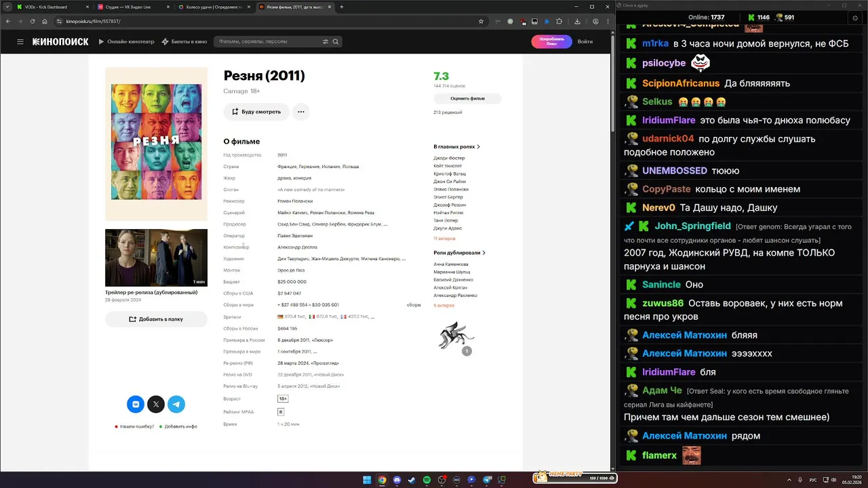Click the browser back arrow
The height and width of the screenshot is (488, 868).
pos(7,21)
